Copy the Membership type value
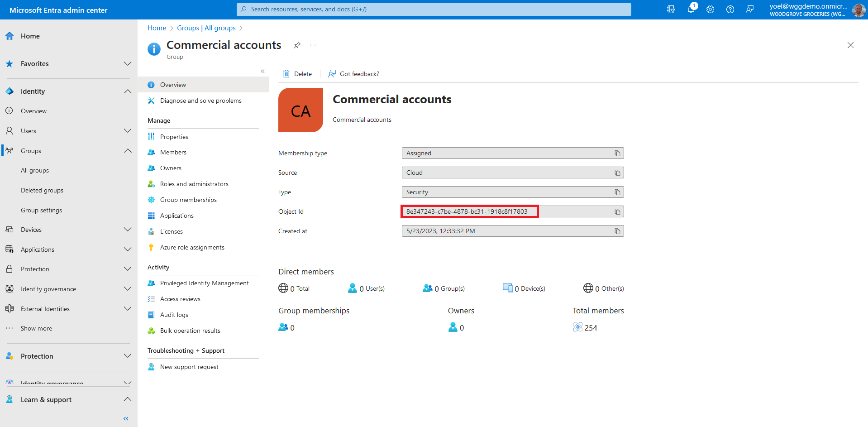The height and width of the screenshot is (427, 868). point(617,154)
